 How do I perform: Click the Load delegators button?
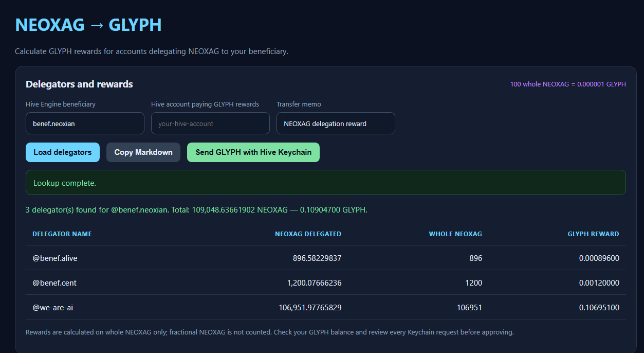[63, 152]
